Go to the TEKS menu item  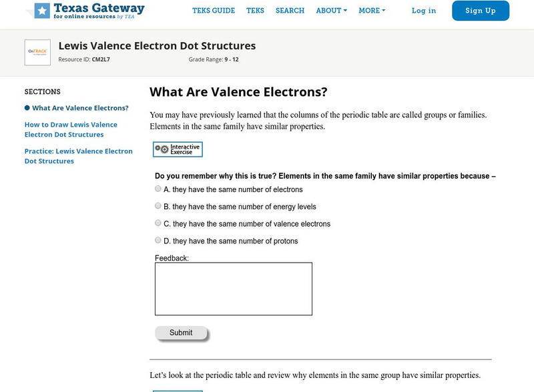click(x=255, y=11)
